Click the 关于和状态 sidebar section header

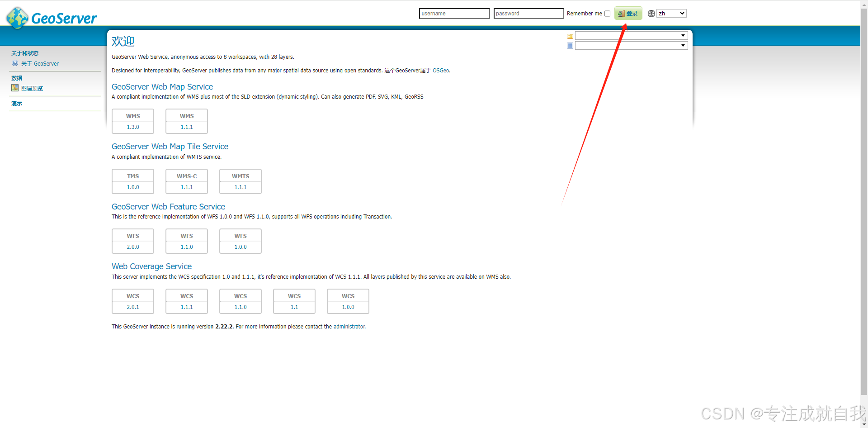click(x=25, y=53)
